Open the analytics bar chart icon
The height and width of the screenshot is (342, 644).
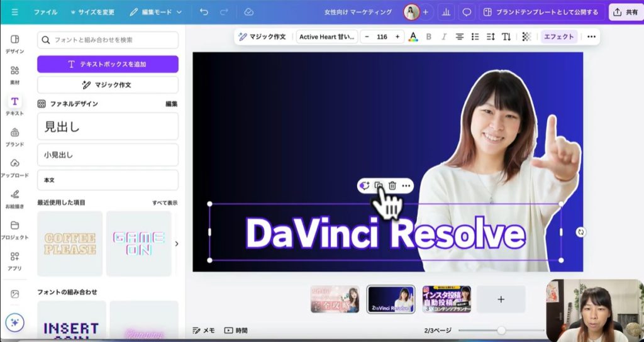point(447,12)
